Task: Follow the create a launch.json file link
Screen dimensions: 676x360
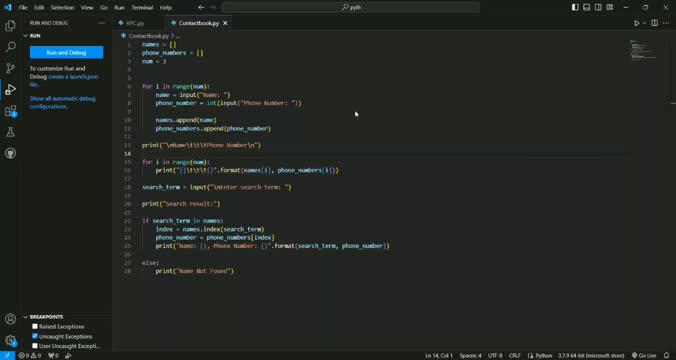Action: [x=64, y=81]
